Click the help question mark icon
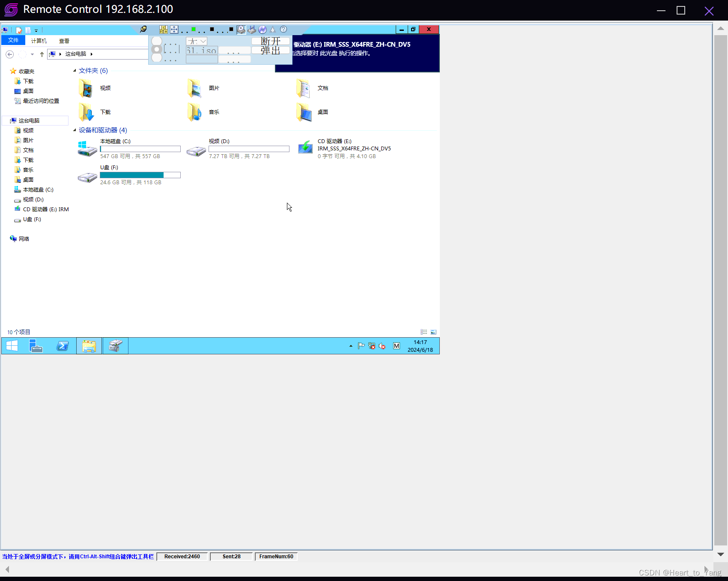Image resolution: width=728 pixels, height=581 pixels. pos(283,29)
